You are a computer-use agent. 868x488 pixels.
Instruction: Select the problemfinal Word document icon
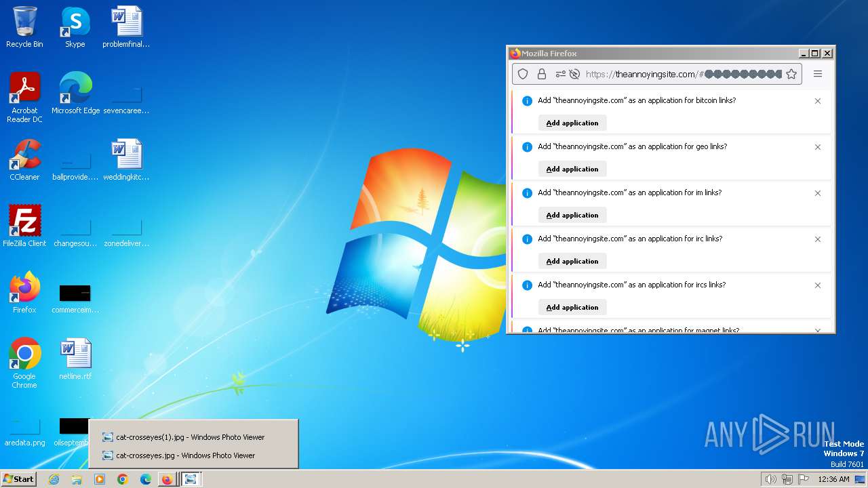pyautogui.click(x=126, y=27)
